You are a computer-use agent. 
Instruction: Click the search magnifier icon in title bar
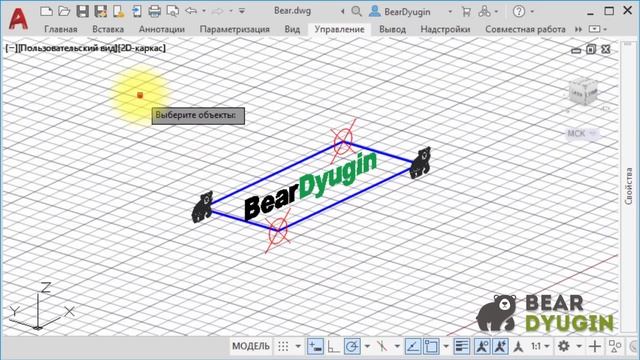pos(356,11)
